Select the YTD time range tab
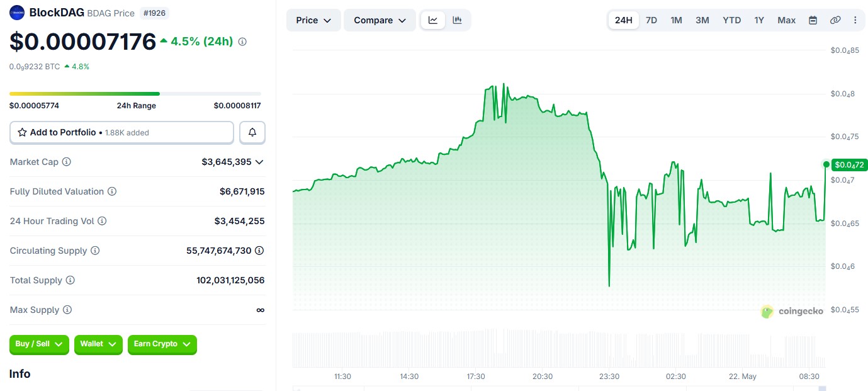 pos(731,20)
